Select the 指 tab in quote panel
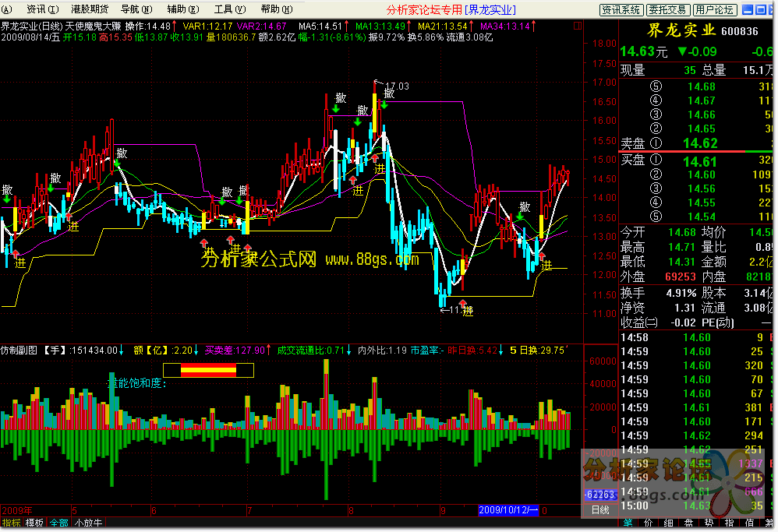The width and height of the screenshot is (778, 532). (x=729, y=523)
